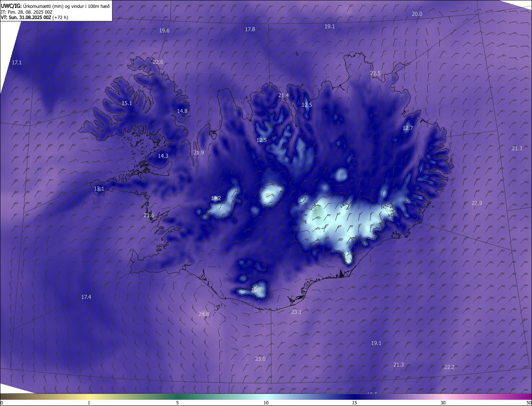Click the 21.9 value label

pyautogui.click(x=199, y=153)
